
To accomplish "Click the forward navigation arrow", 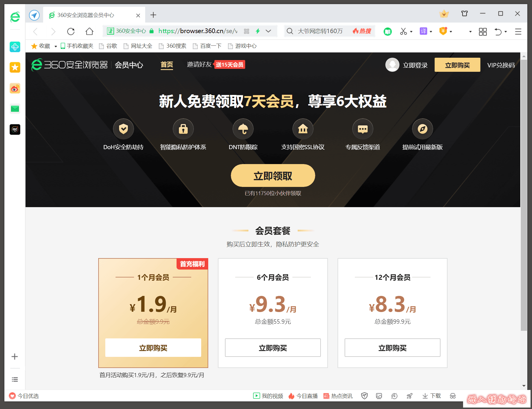I will coord(53,31).
